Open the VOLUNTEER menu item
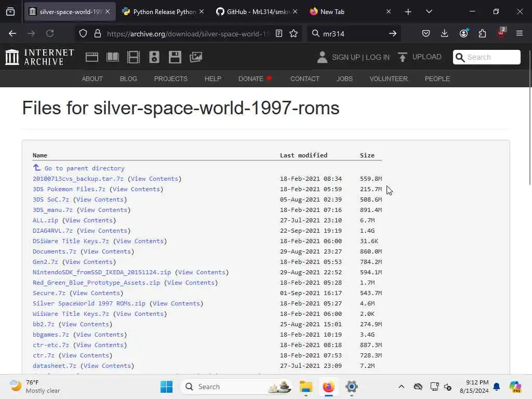 [389, 79]
